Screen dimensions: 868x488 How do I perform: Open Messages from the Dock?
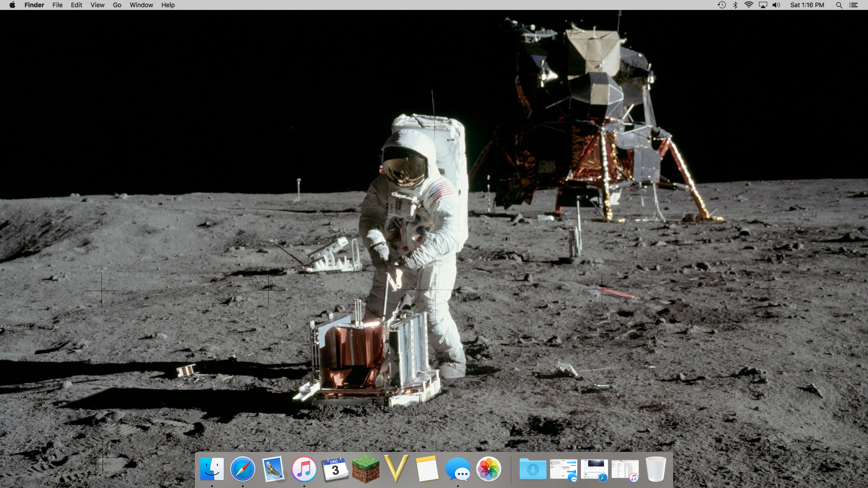point(458,469)
